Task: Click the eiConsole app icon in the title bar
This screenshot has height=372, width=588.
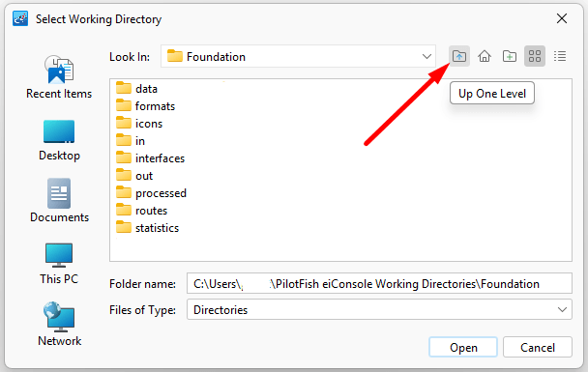Action: (x=20, y=18)
